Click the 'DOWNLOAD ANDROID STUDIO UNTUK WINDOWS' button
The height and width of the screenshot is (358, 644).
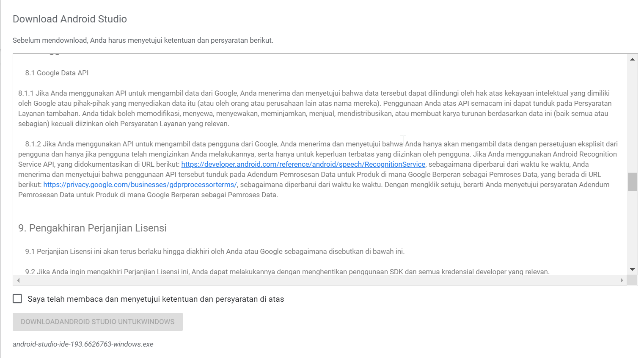(97, 322)
